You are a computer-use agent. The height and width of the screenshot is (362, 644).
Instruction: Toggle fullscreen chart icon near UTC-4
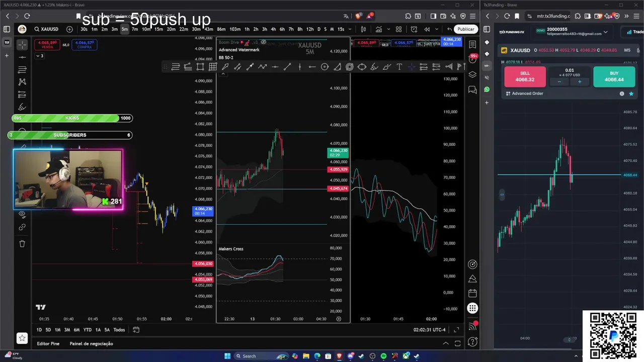point(456,330)
